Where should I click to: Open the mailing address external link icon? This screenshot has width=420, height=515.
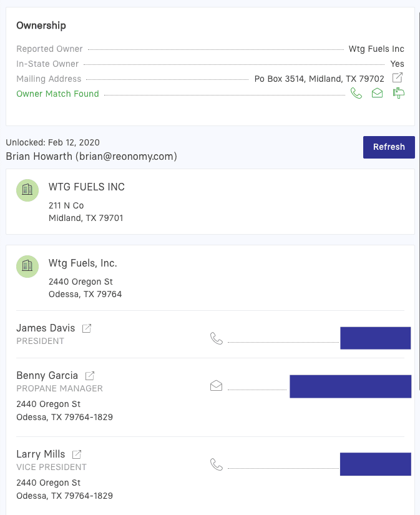point(398,78)
